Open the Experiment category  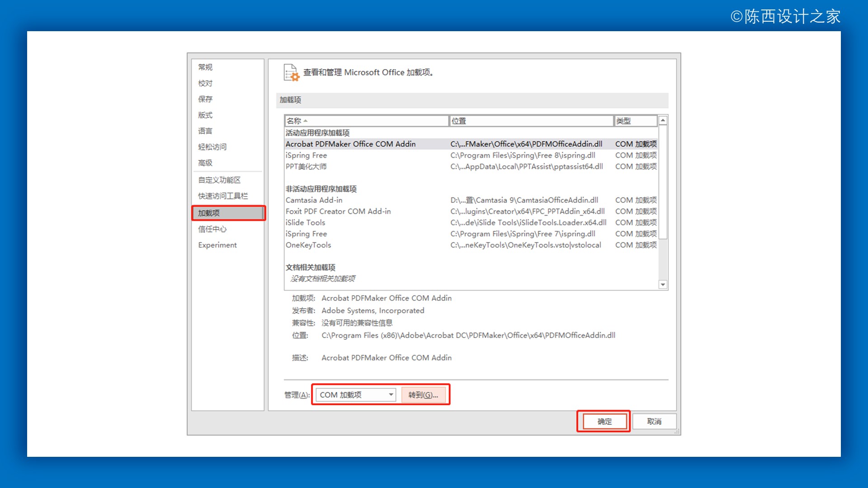click(x=217, y=245)
